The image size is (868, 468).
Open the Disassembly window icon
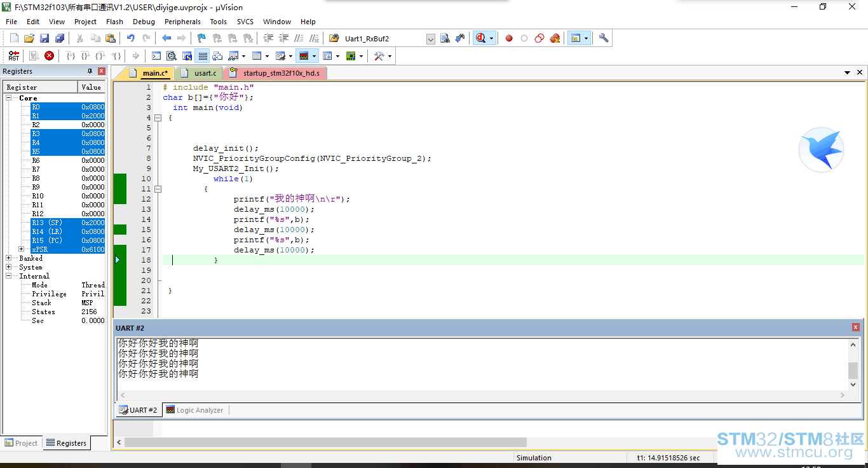pos(172,56)
